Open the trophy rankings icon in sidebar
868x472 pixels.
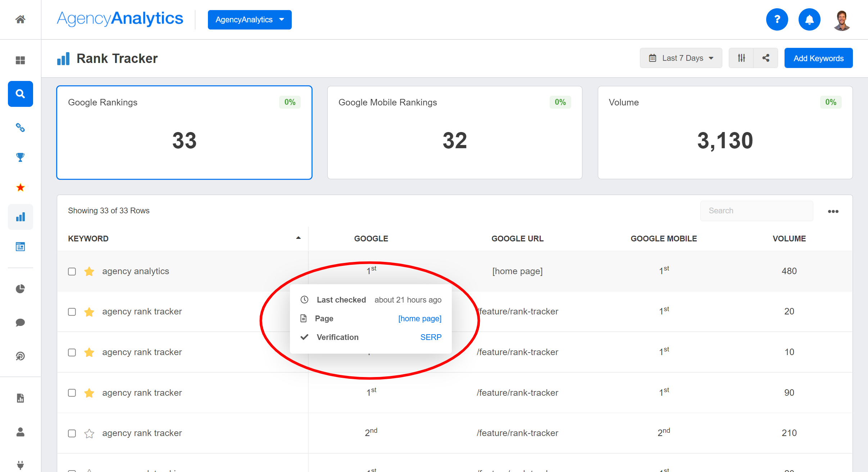point(21,157)
